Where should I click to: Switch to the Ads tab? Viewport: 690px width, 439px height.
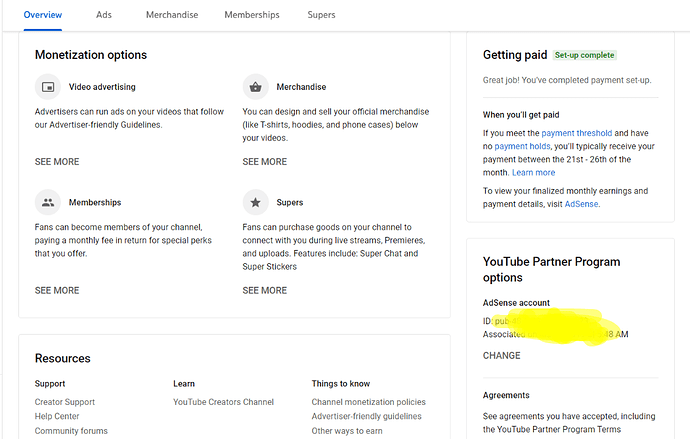pyautogui.click(x=104, y=15)
